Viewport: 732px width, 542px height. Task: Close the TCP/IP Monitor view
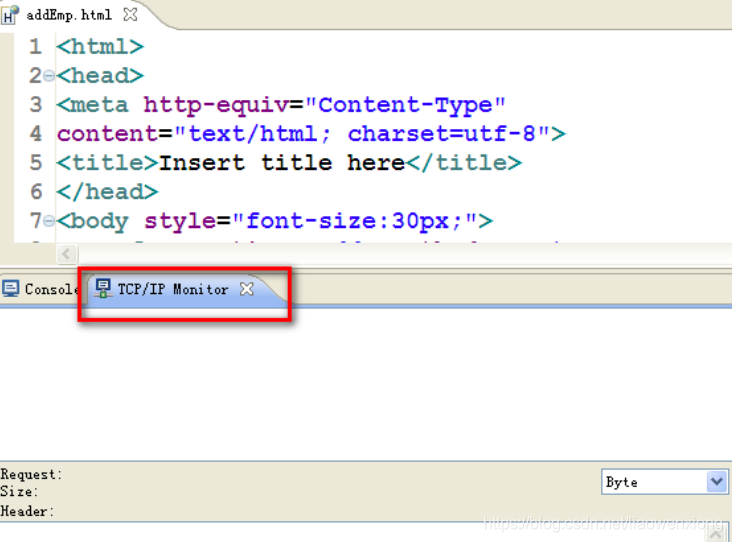[x=246, y=289]
